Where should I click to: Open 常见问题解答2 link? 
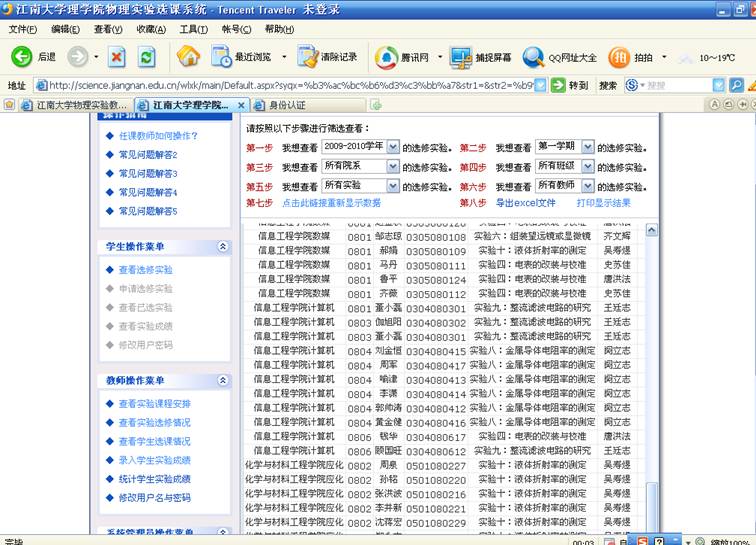(148, 155)
